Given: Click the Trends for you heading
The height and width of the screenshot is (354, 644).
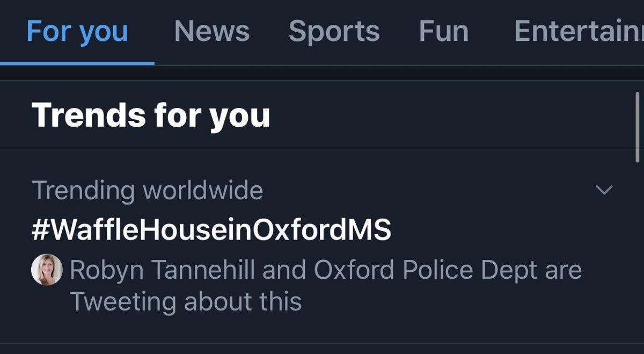Looking at the screenshot, I should point(151,115).
